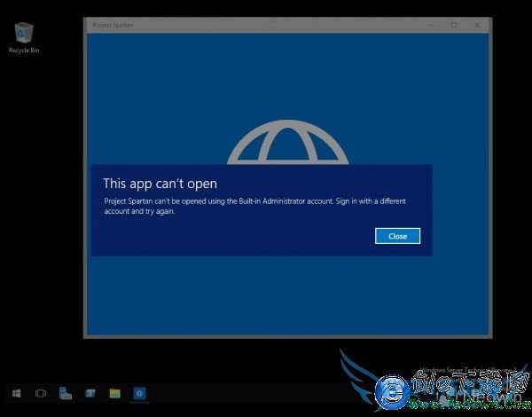The height and width of the screenshot is (417, 532).
Task: Click the Project Spartan taskbar icon
Action: 139,393
